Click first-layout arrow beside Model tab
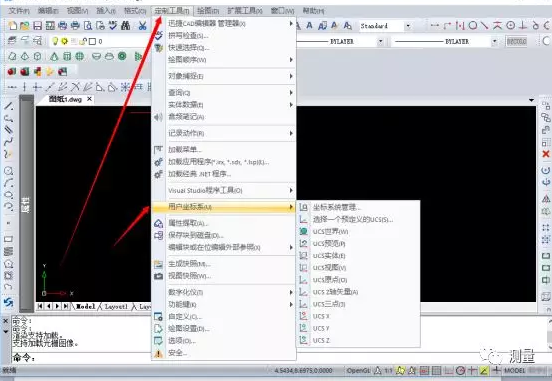 click(40, 306)
